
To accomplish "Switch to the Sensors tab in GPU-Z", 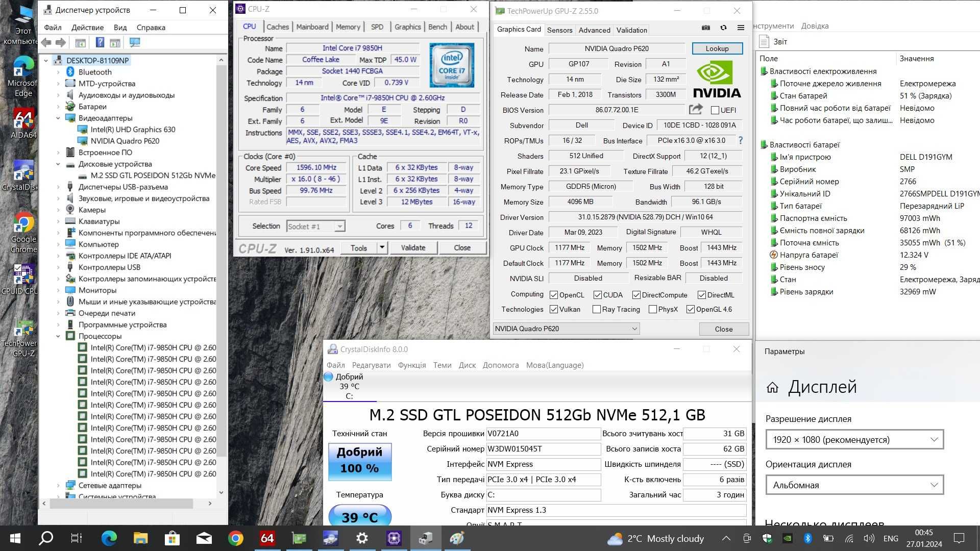I will (559, 30).
